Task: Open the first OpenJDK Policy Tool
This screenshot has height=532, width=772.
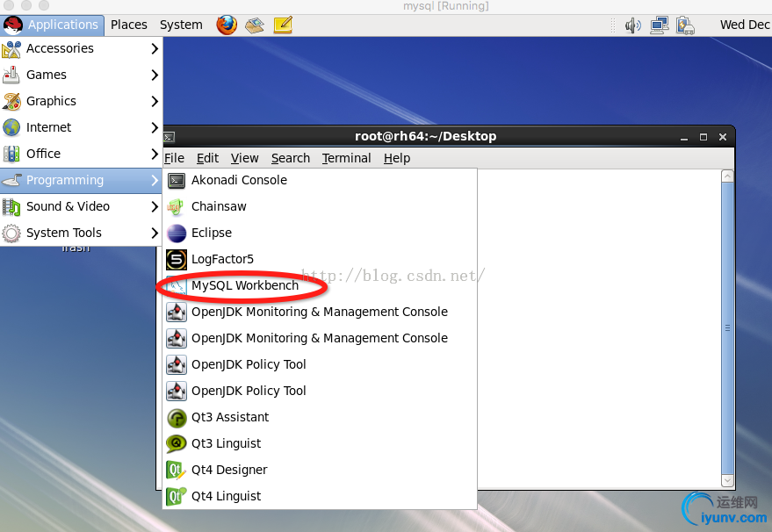Action: pyautogui.click(x=320, y=364)
